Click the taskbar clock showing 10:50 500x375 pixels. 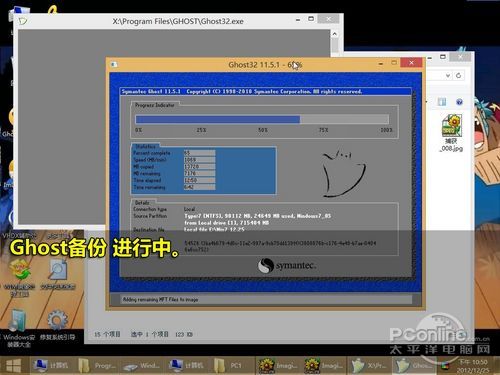(x=473, y=366)
